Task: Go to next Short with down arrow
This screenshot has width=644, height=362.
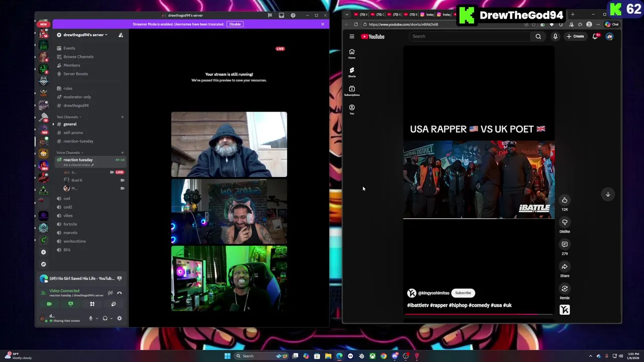Action: click(x=608, y=194)
